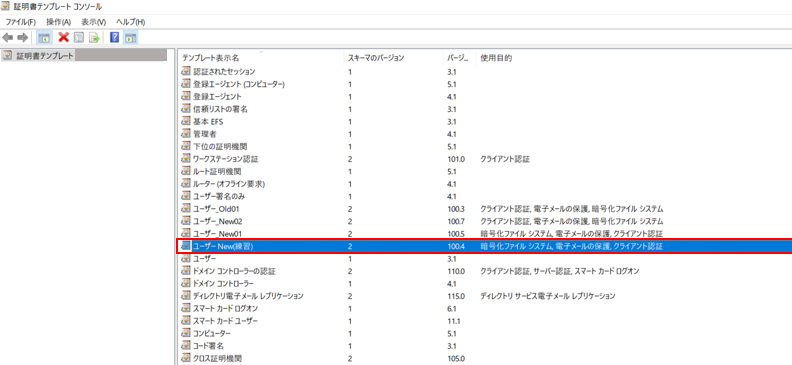Screen dimensions: 792x365
Task: Toggle the Action pane toolbar button
Action: pos(130,37)
